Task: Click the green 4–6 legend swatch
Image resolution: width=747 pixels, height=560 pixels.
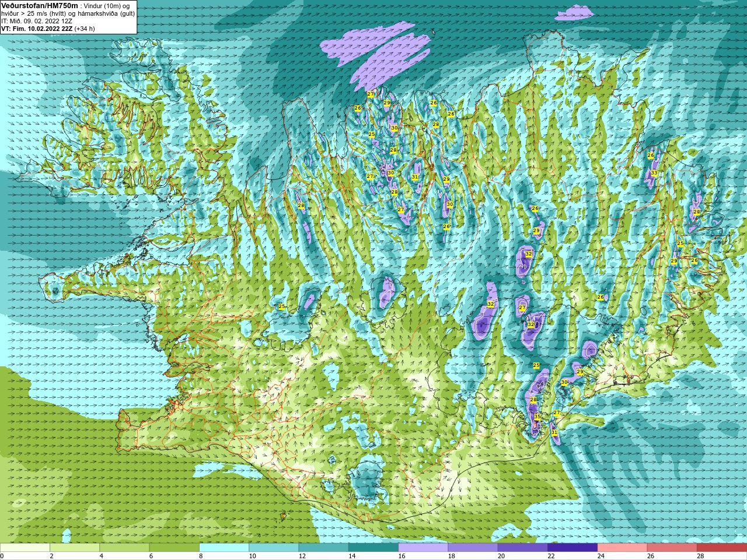Action: point(124,548)
